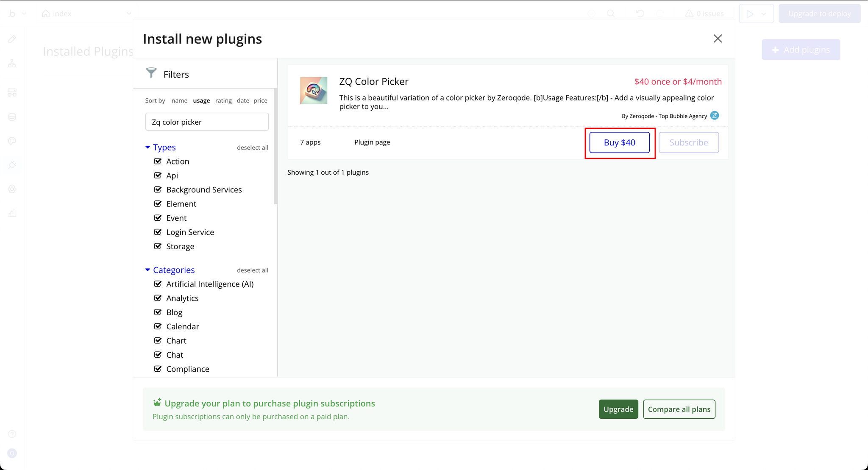Click the Buy $40 button
This screenshot has width=868, height=470.
click(x=619, y=142)
